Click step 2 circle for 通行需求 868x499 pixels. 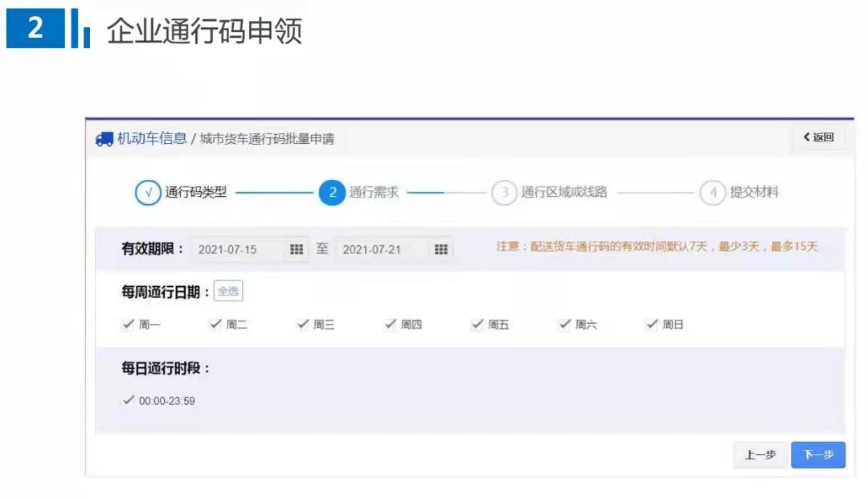(x=332, y=193)
